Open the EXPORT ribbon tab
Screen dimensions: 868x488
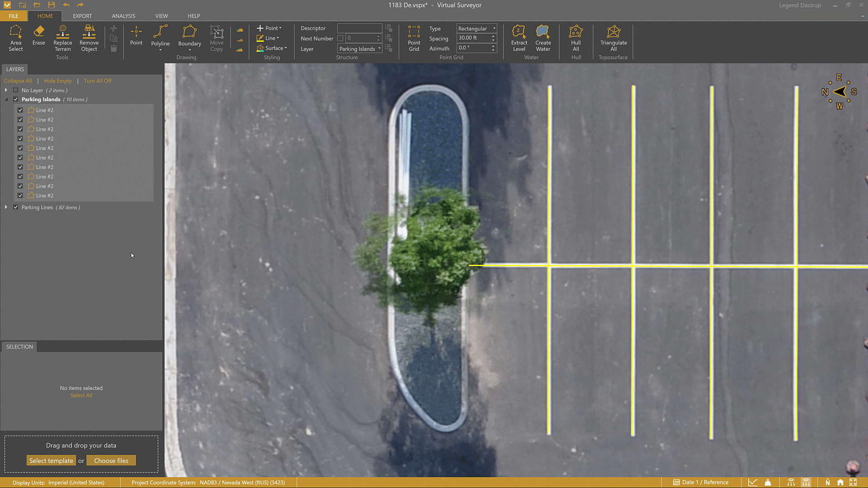pos(82,16)
